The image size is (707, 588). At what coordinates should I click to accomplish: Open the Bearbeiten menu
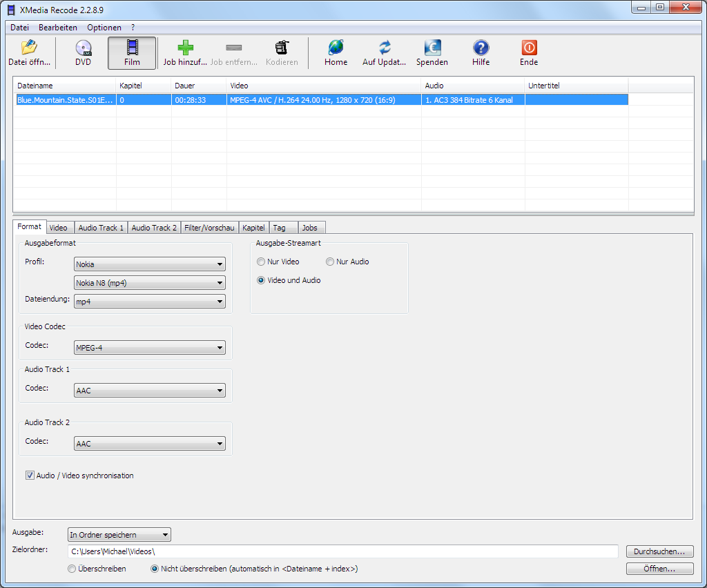[x=58, y=28]
